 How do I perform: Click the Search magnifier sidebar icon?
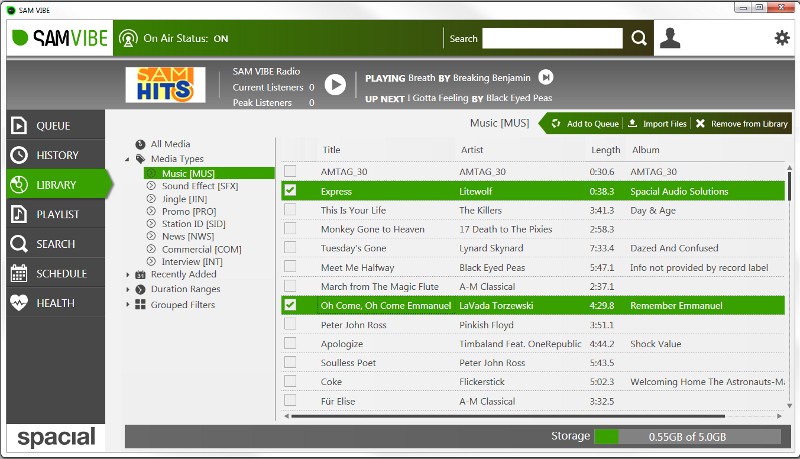[19, 244]
